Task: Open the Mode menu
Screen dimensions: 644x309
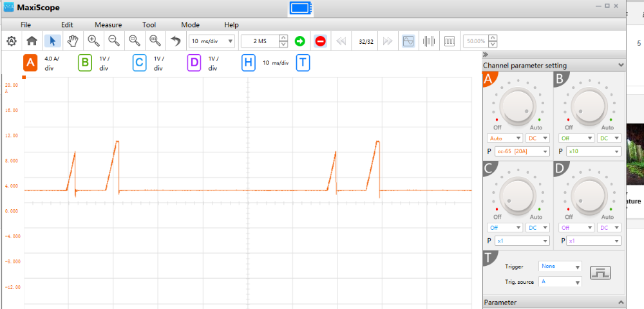Action: (190, 24)
